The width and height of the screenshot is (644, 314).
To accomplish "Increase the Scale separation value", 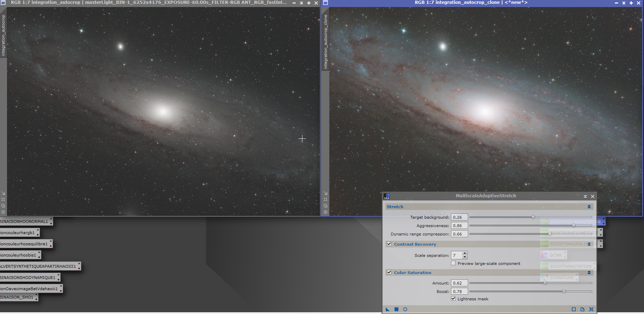I will 465,253.
